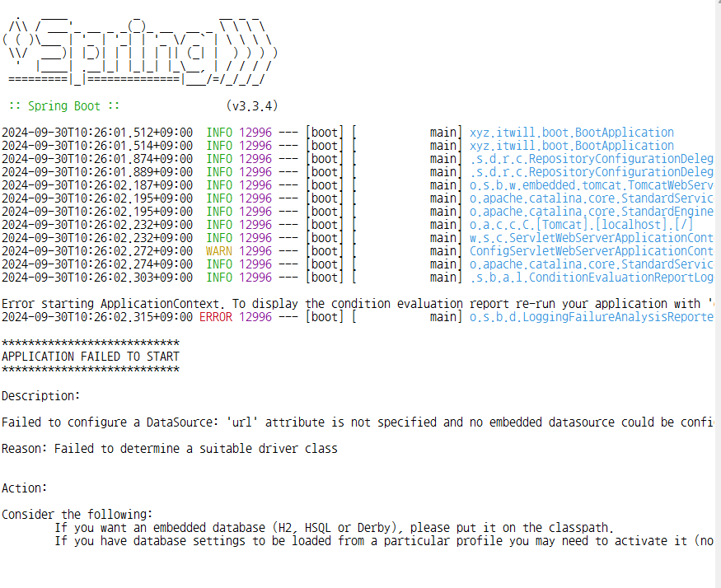Select 'Reason: Failed to determine a suitable driver class'
This screenshot has height=588, width=721.
[170, 449]
